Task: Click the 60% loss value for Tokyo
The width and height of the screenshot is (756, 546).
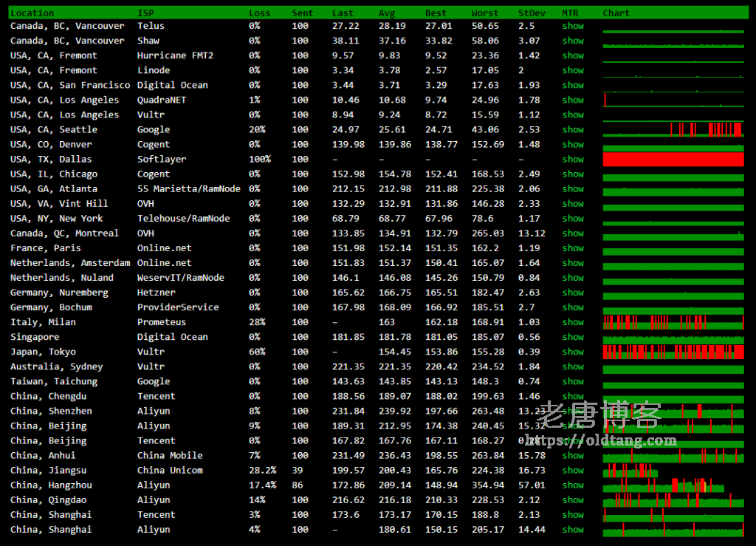Action: 257,352
